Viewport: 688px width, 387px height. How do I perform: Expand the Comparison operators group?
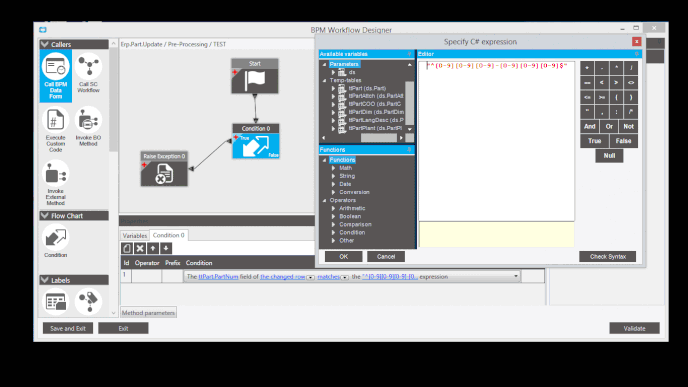pyautogui.click(x=333, y=224)
